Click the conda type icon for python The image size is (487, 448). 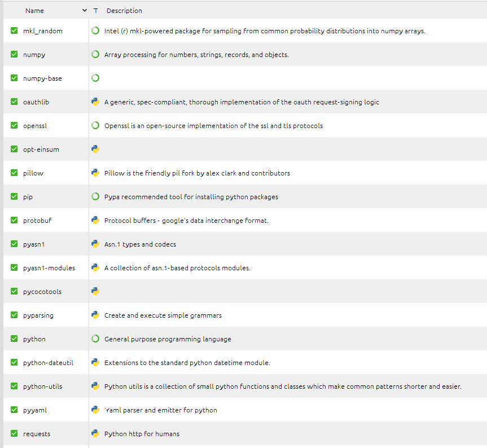click(95, 339)
